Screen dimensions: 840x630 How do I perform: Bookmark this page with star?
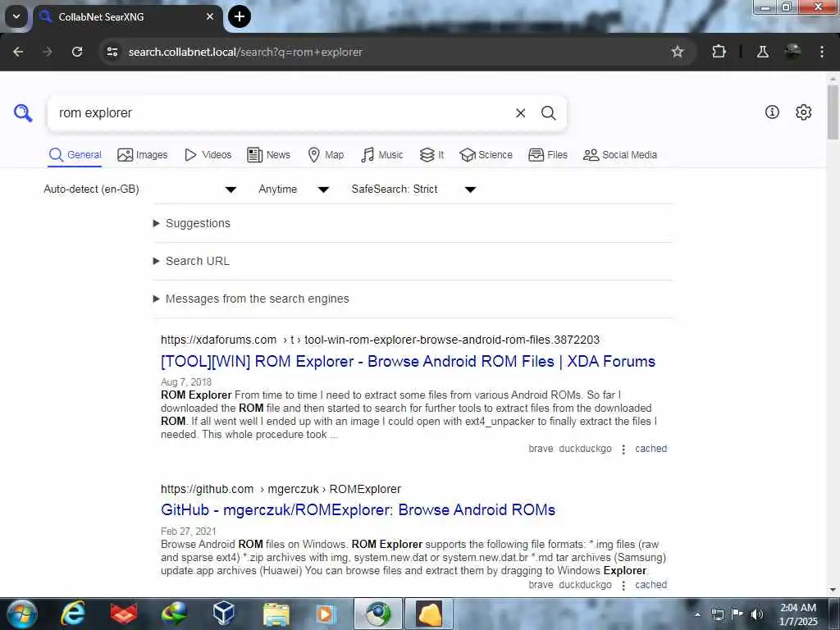[678, 52]
